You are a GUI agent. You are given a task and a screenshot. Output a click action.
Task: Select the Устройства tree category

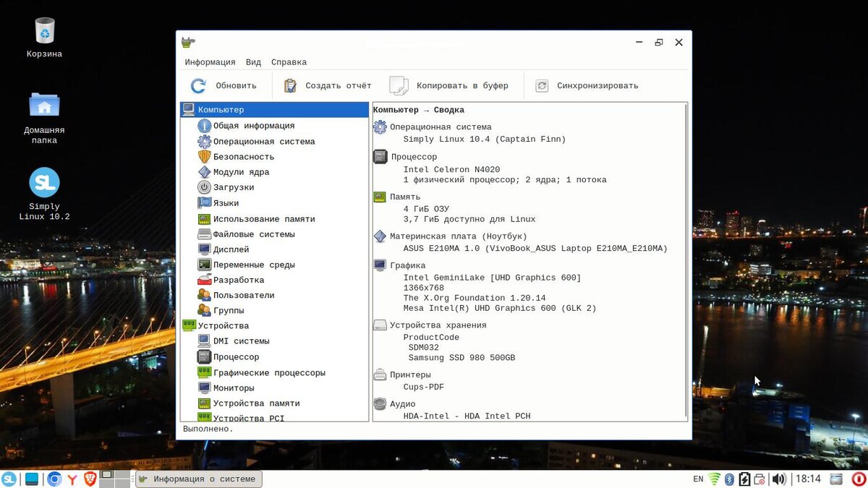tap(274, 326)
